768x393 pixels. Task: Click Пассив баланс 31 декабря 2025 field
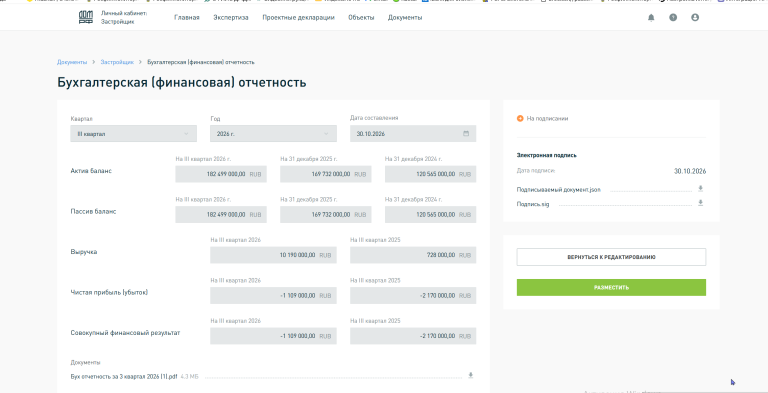click(326, 215)
